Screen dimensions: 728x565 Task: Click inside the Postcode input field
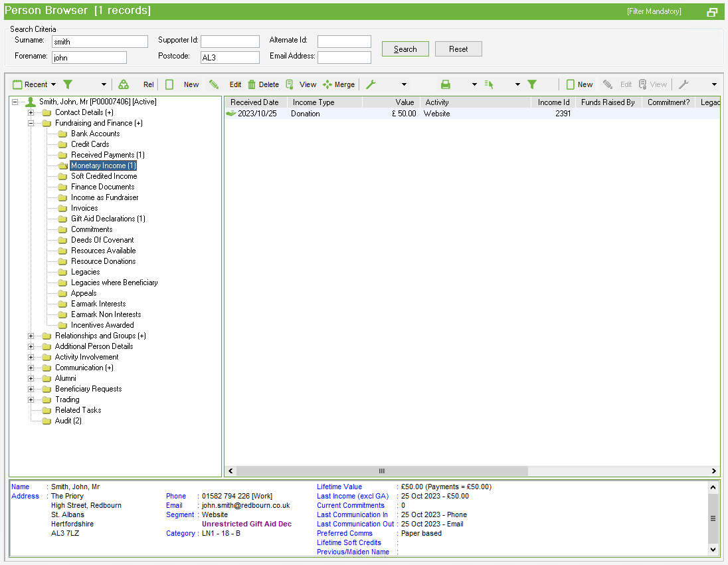pyautogui.click(x=229, y=57)
